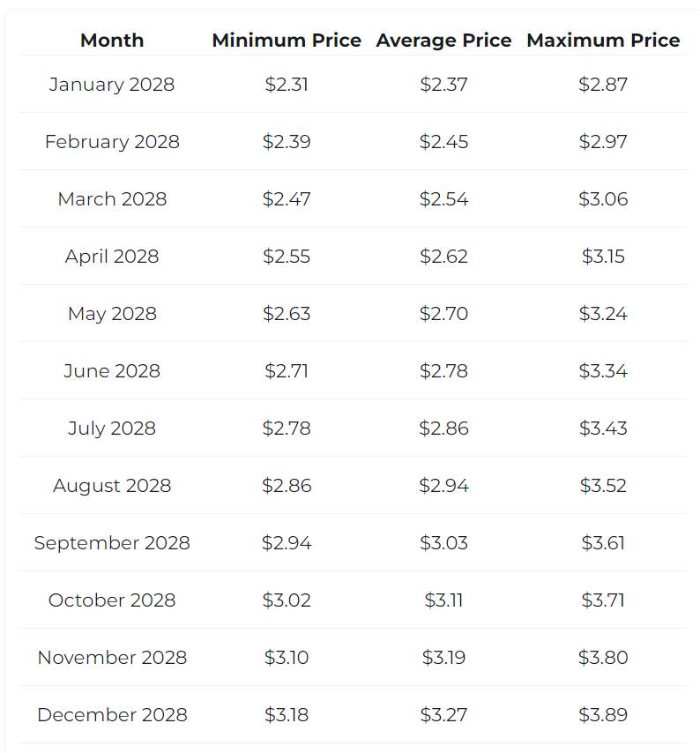Select the February 2028 month cell

112,142
